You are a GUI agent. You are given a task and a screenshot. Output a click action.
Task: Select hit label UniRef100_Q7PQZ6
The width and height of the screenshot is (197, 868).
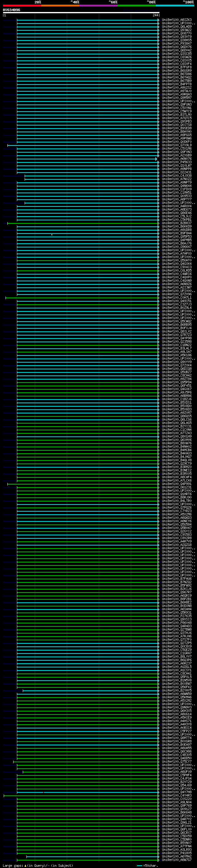pyautogui.click(x=177, y=508)
